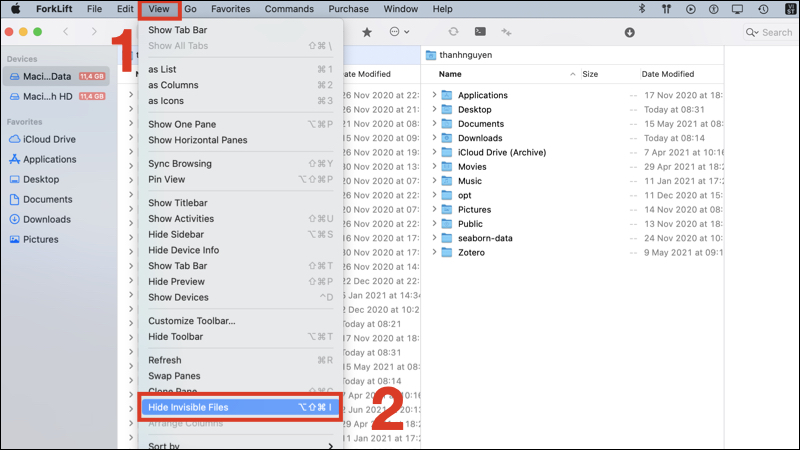Select the Music folder icon
The image size is (800, 450).
(x=447, y=181)
